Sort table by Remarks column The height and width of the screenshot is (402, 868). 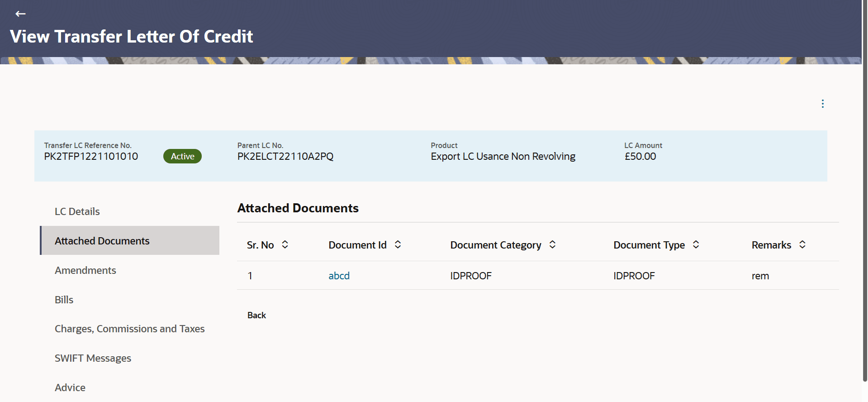(802, 244)
